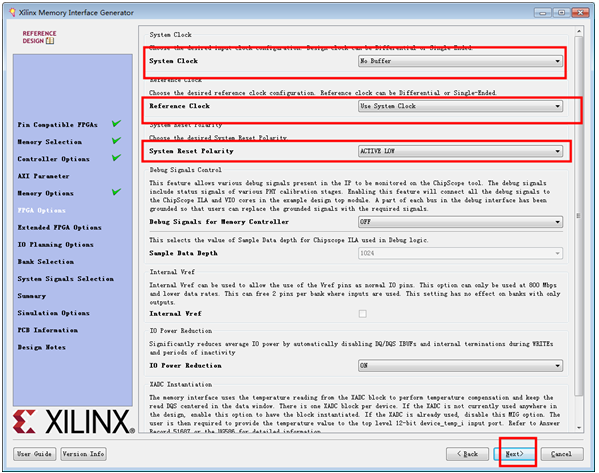Image resolution: width=599 pixels, height=473 pixels.
Task: Click checkmark beside Memory Selection
Action: (x=117, y=141)
